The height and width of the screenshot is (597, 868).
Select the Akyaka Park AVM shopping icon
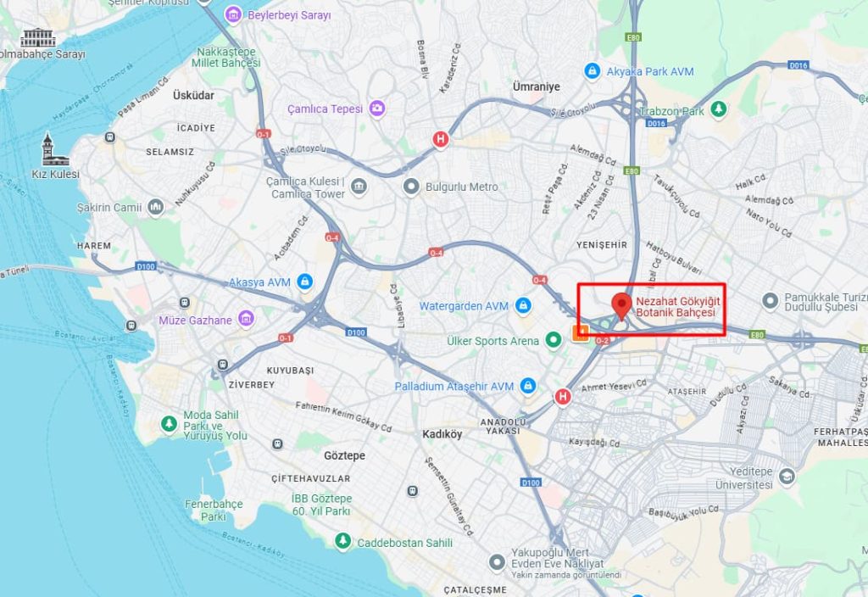(x=593, y=71)
